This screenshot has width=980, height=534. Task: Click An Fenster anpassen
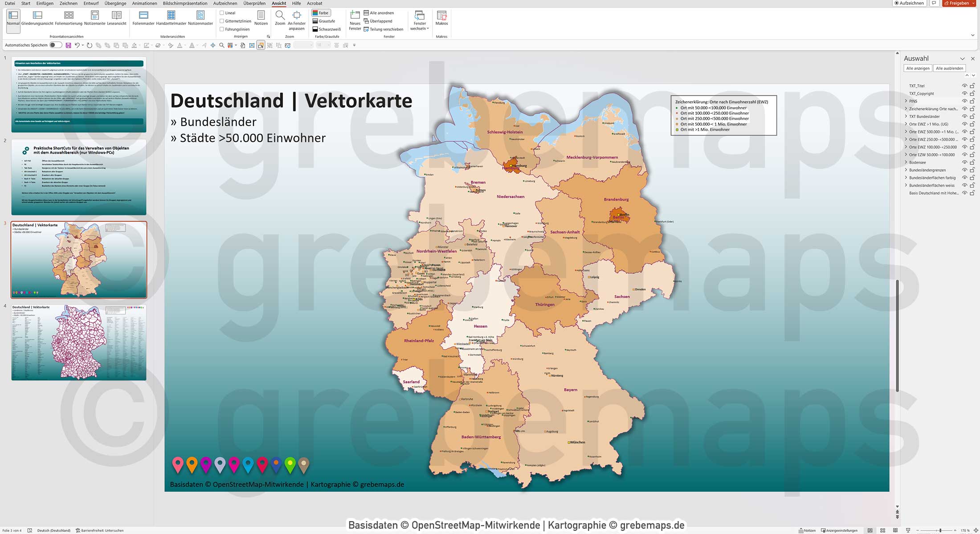[x=297, y=19]
